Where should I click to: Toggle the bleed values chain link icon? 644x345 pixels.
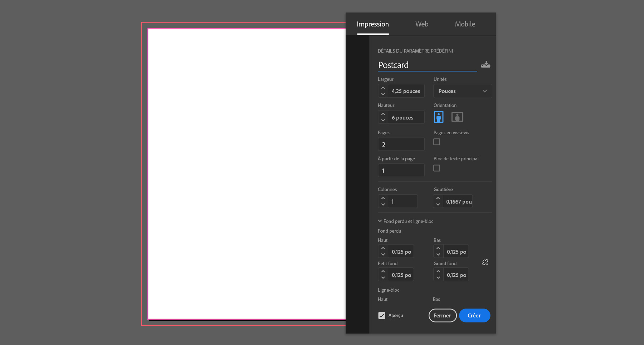click(485, 262)
